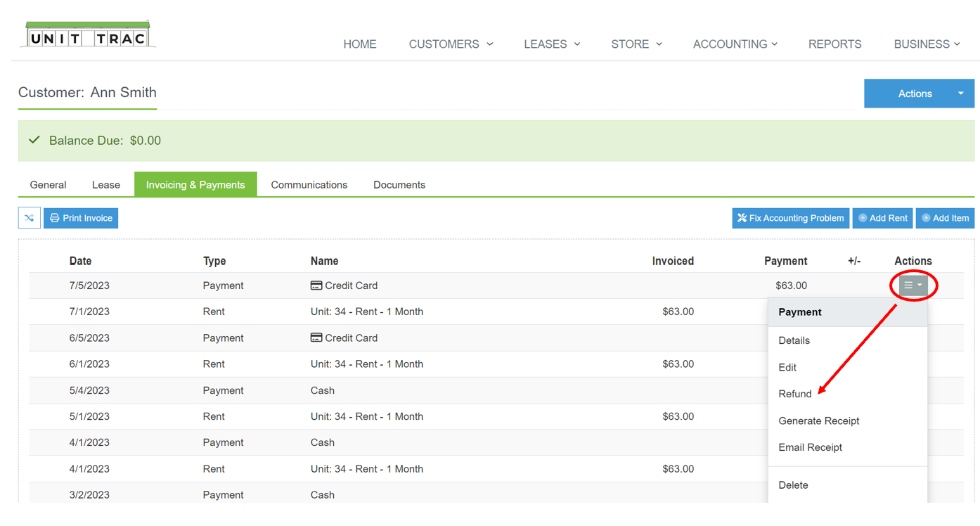
Task: Click the credit card icon on the 6/5/2023 payment
Action: [316, 338]
